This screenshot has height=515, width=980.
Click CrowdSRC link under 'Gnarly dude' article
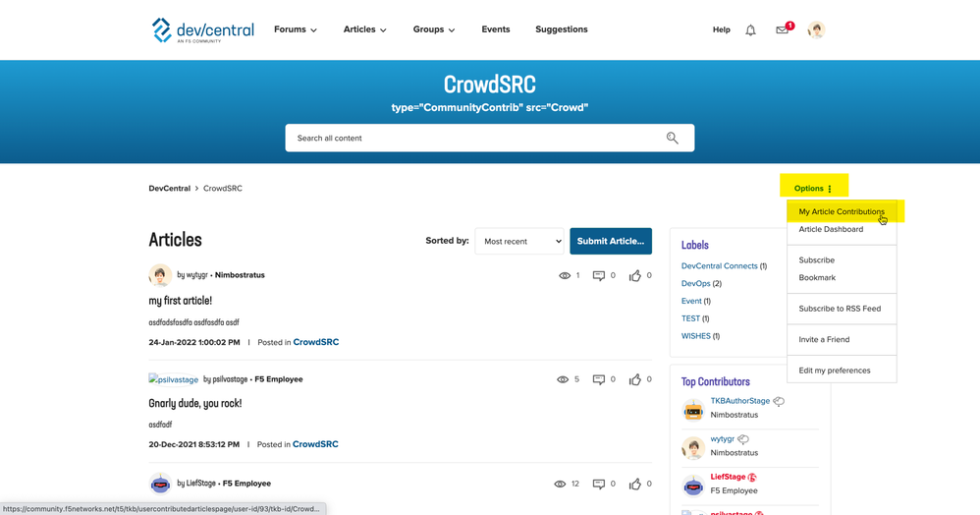pos(315,444)
